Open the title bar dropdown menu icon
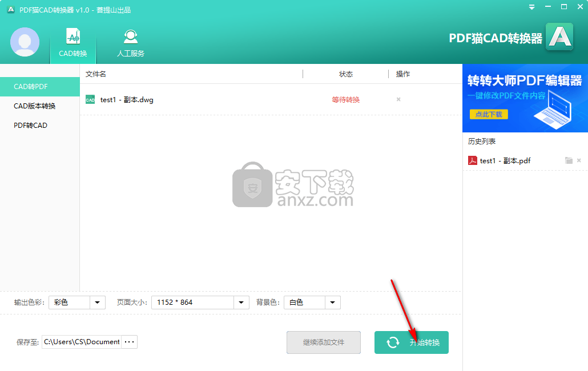Screen dimensions: 588x371 pyautogui.click(x=531, y=7)
